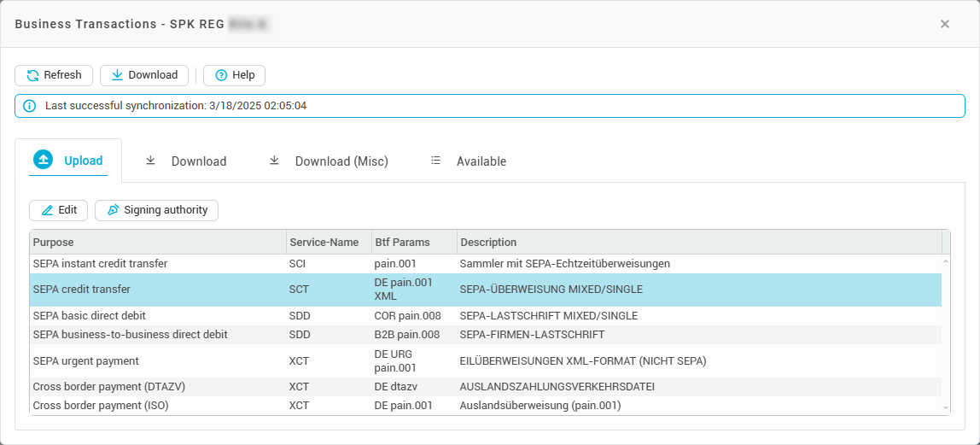
Task: Click the Upload tab circular arrow icon
Action: point(43,161)
